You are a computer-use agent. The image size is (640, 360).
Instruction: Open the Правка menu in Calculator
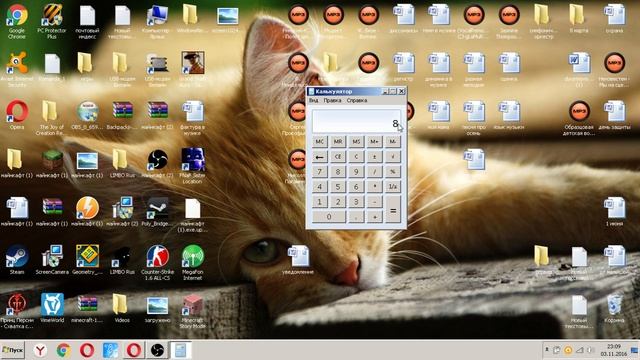pyautogui.click(x=332, y=100)
